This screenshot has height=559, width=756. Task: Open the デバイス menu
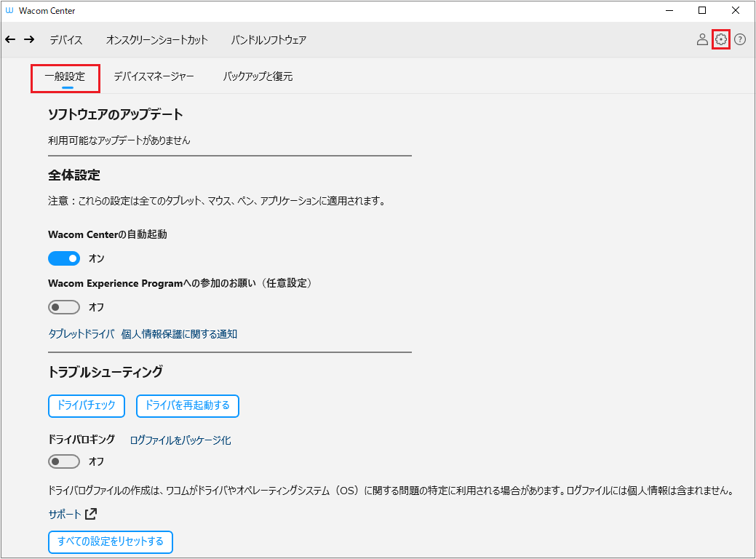tap(66, 39)
